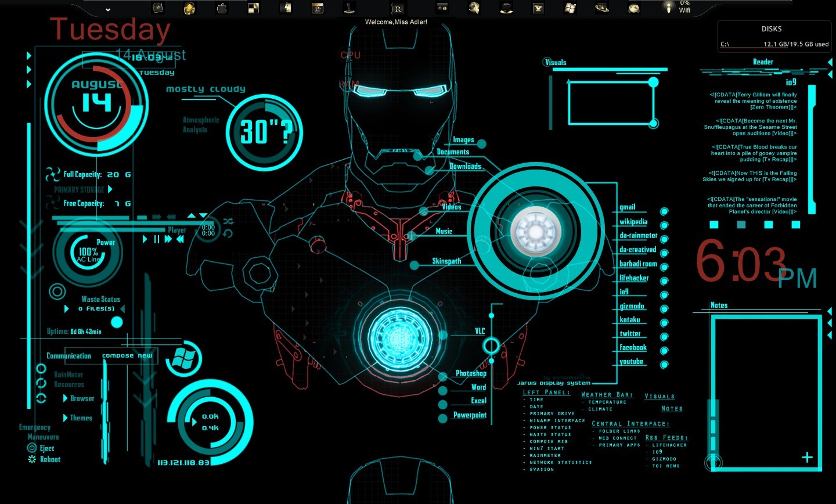Screen dimensions: 836x504
Task: Open the Documents folder link
Action: [x=453, y=152]
